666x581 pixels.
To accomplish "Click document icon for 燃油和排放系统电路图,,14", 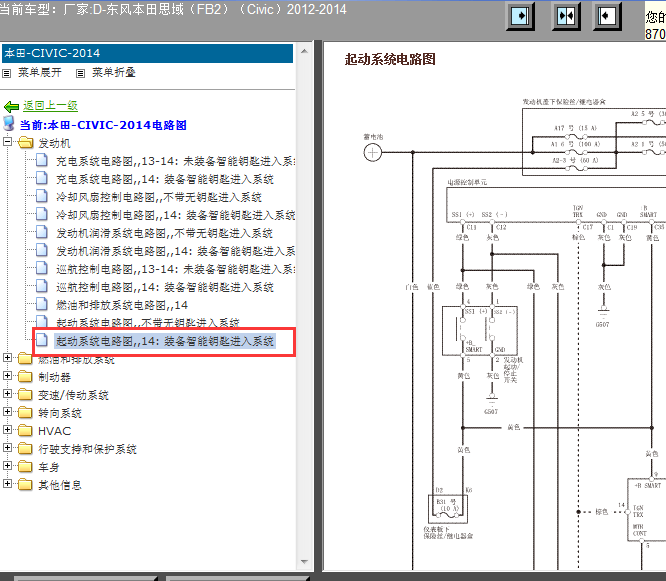I will [x=42, y=304].
